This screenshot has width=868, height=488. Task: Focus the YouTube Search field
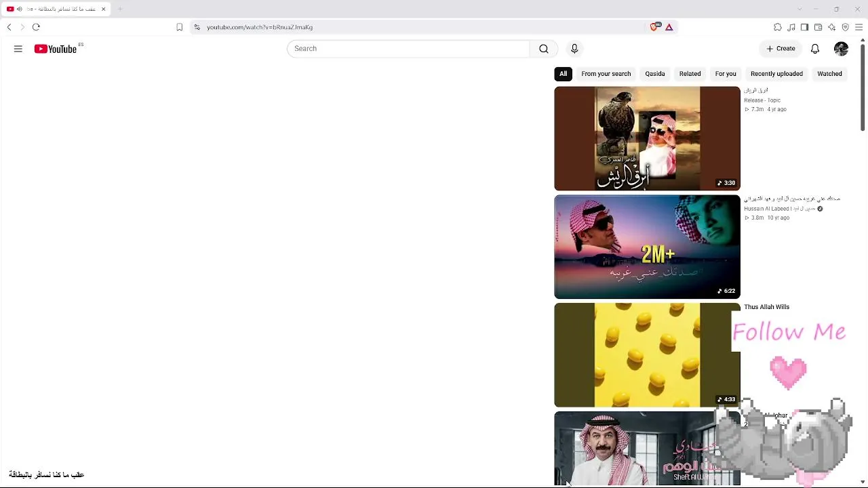click(408, 49)
